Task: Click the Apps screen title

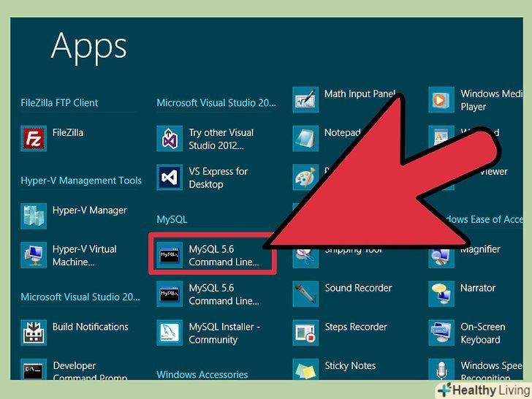Action: [89, 47]
